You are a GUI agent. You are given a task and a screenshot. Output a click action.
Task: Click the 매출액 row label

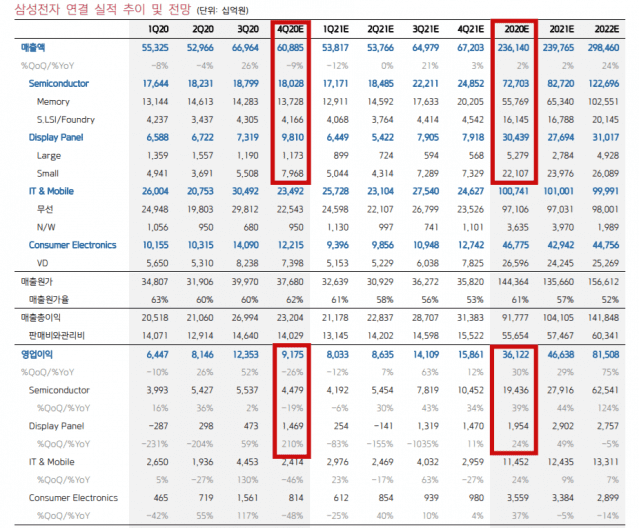tap(33, 47)
